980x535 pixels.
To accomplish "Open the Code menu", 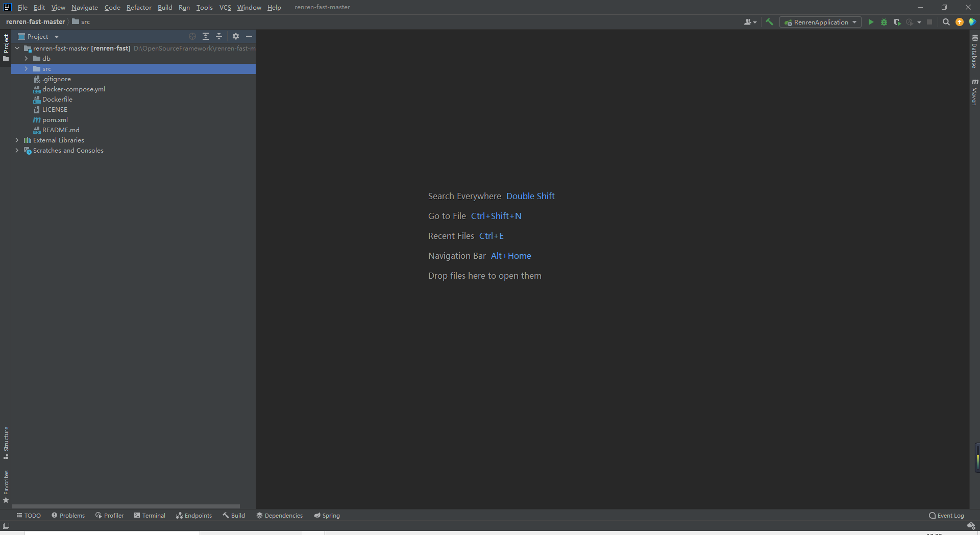I will point(112,7).
